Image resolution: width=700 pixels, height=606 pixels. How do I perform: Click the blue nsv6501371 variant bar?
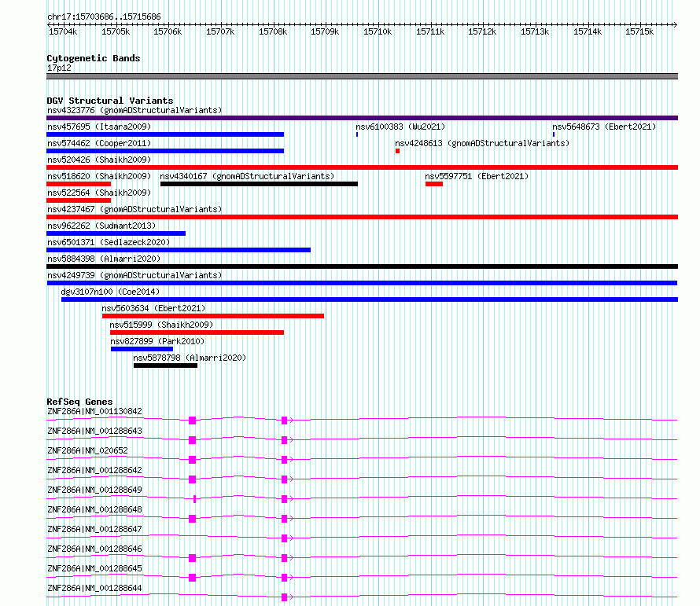(179, 250)
